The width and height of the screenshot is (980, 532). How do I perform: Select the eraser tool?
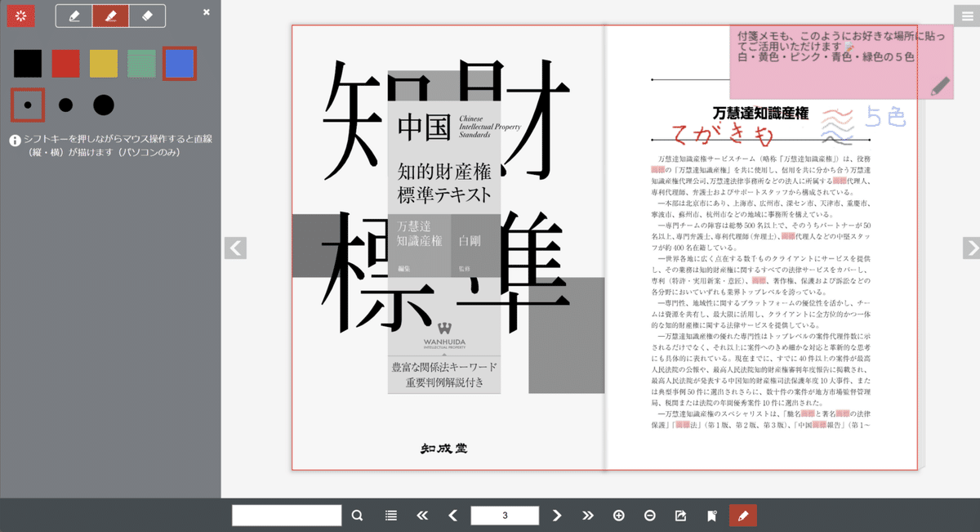pyautogui.click(x=146, y=15)
